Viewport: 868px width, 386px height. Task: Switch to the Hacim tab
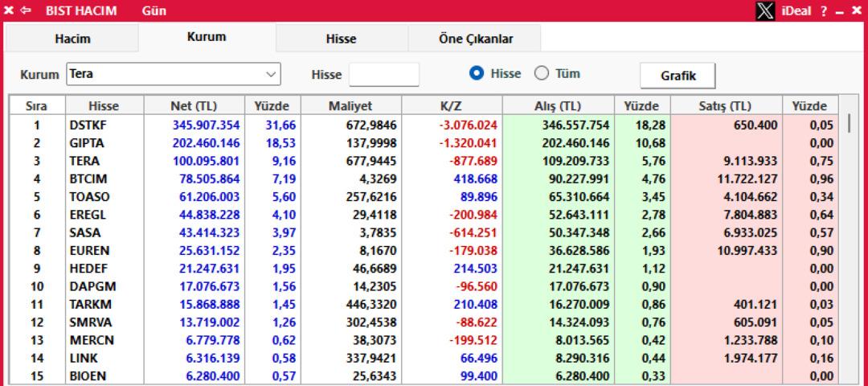tap(72, 39)
